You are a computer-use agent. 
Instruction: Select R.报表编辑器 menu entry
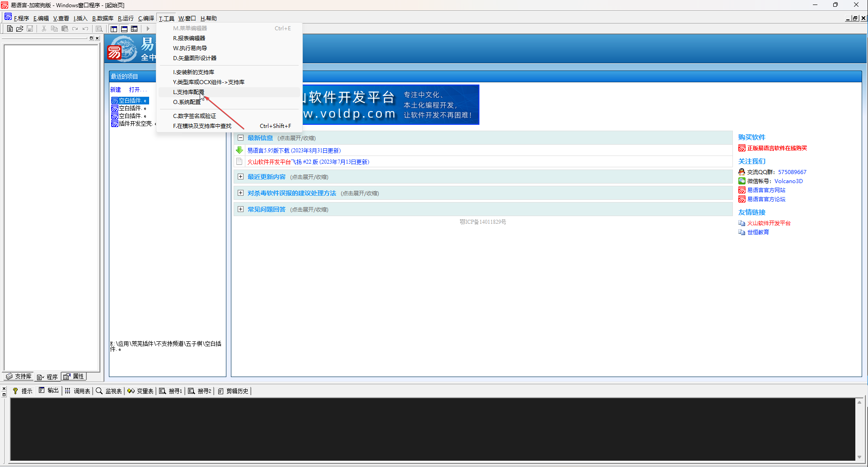pos(229,38)
